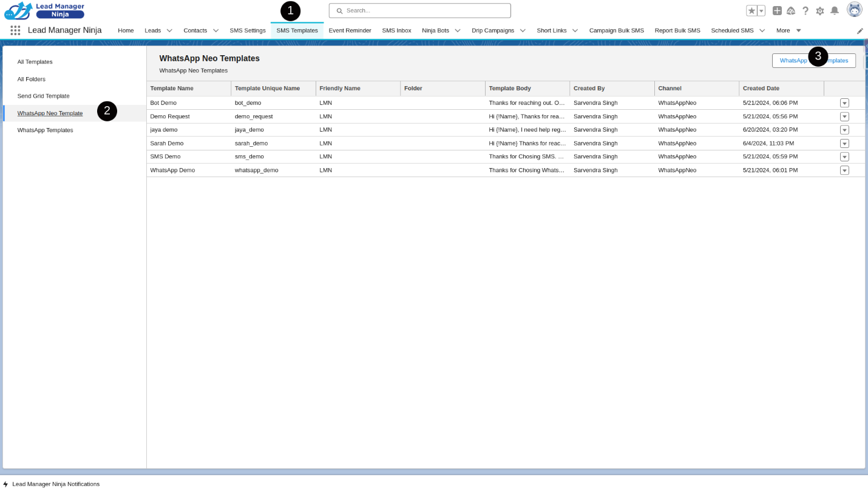Click the jaya demo template name cell
The height and width of the screenshot is (492, 868).
[189, 130]
